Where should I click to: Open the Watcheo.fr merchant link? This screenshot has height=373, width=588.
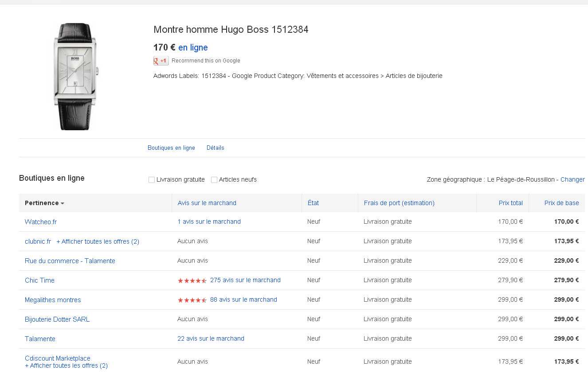pyautogui.click(x=41, y=221)
